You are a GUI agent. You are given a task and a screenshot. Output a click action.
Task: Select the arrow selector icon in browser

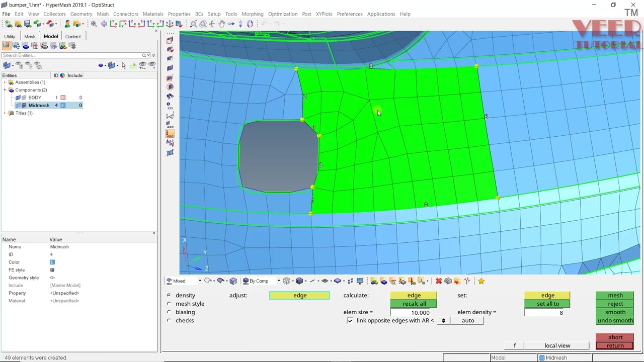pos(124,65)
